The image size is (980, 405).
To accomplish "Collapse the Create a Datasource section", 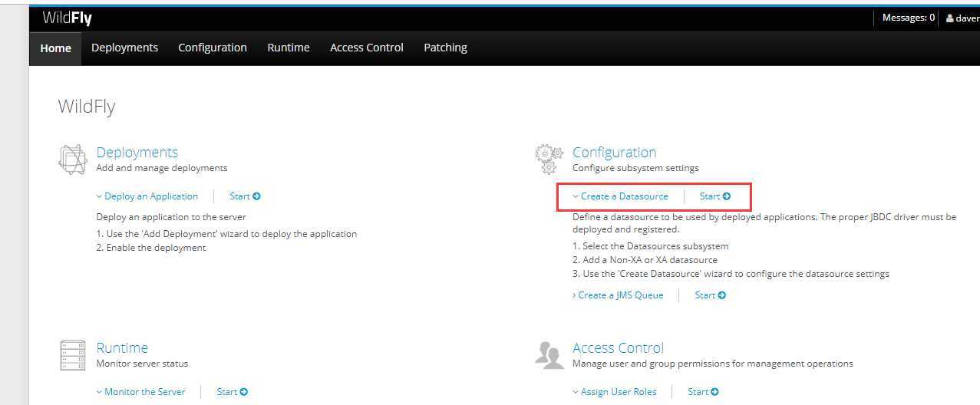I will tap(620, 196).
